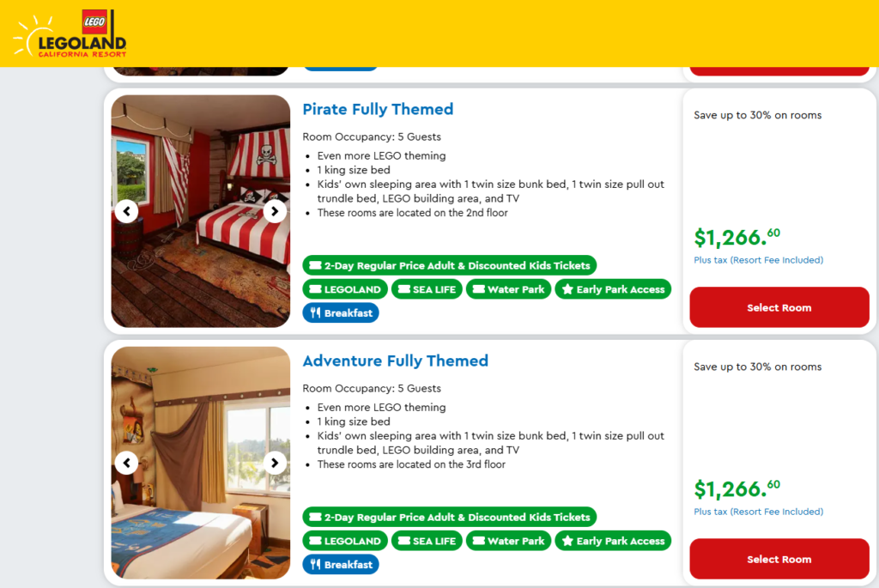Click Pirate room's Breakfast badge

pos(341,313)
